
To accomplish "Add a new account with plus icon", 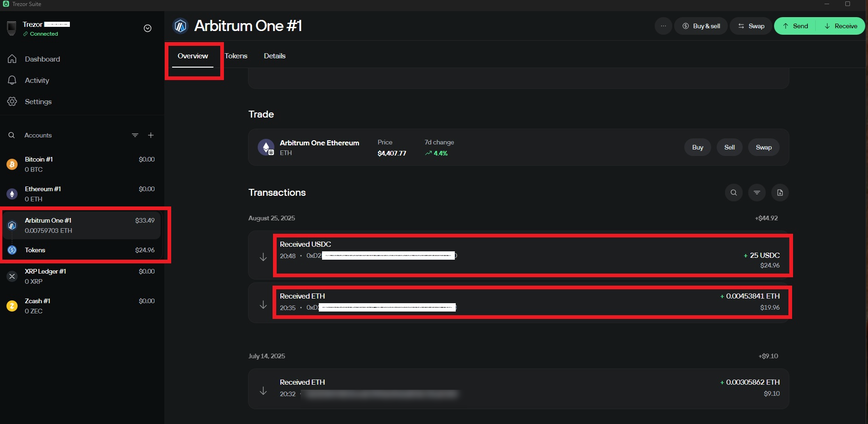I will (x=151, y=135).
